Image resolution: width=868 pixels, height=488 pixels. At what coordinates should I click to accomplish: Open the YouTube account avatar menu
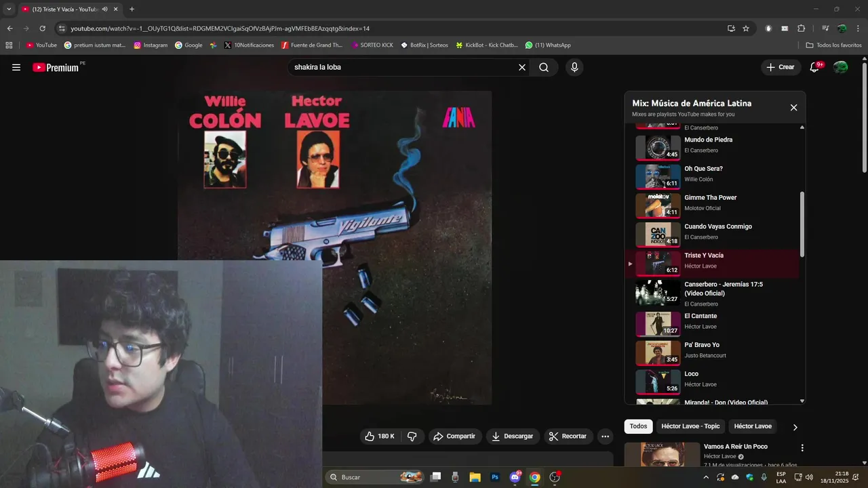[840, 67]
